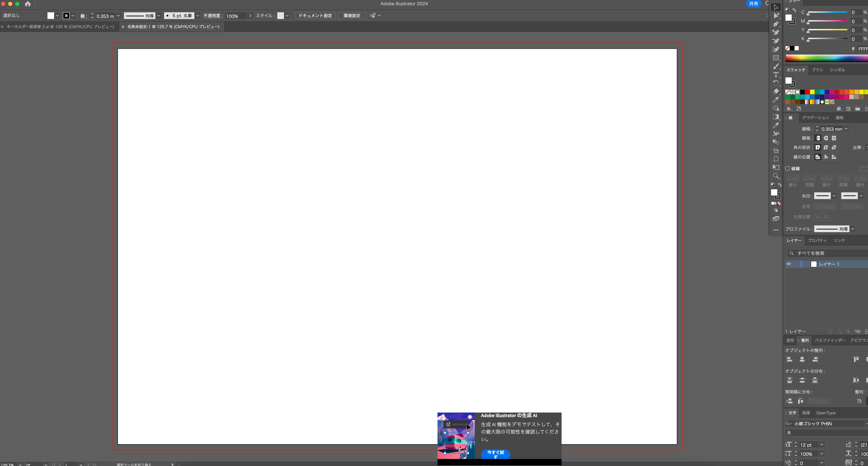The height and width of the screenshot is (466, 868).
Task: Select round cap stroke end option
Action: [826, 138]
